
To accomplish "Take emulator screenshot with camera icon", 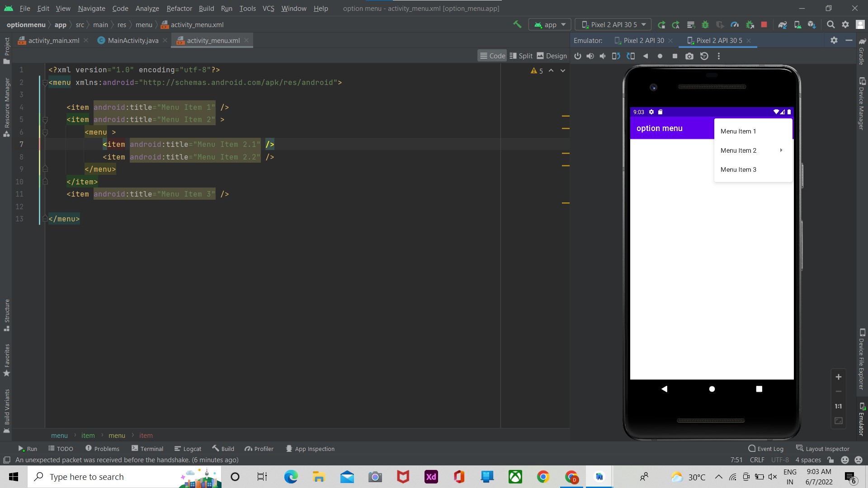I will [x=689, y=56].
